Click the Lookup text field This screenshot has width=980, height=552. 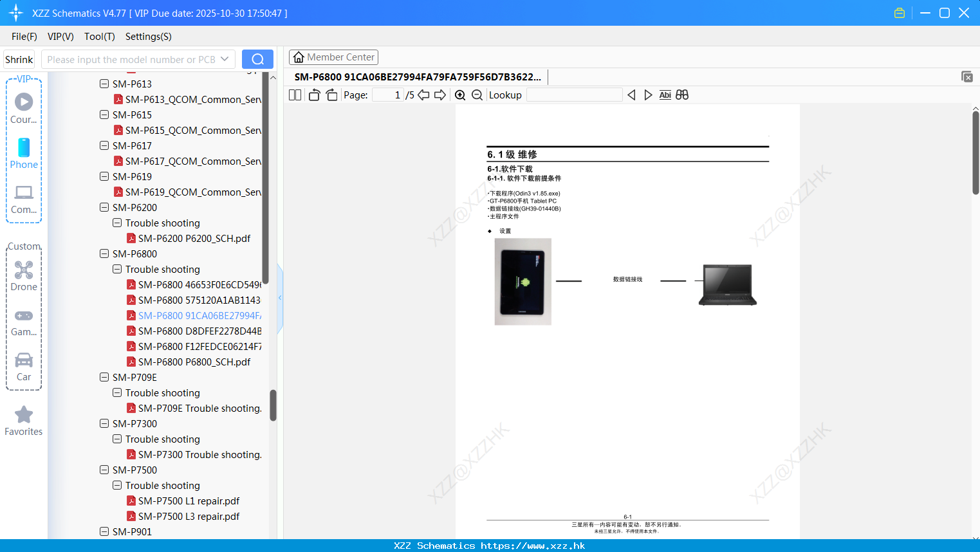point(575,95)
